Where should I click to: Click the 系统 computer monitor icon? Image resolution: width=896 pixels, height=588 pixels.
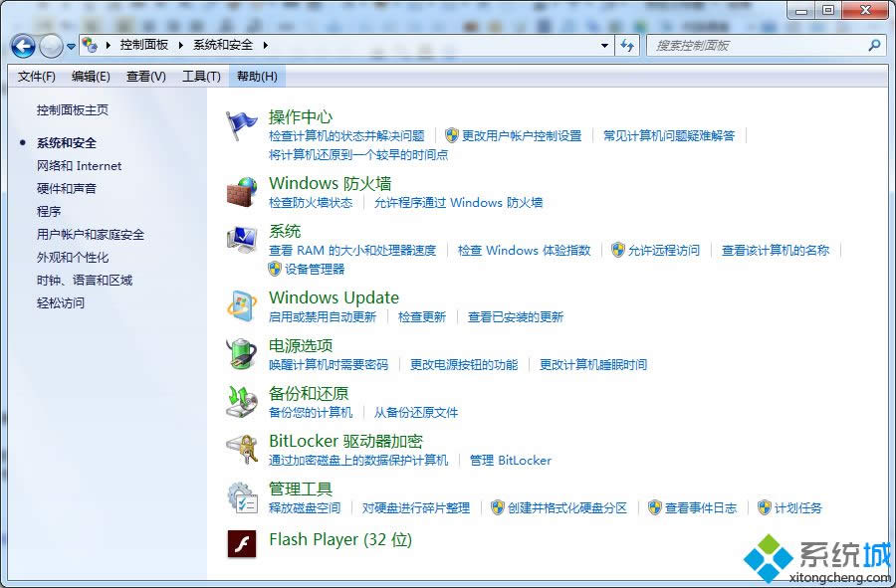tap(242, 240)
